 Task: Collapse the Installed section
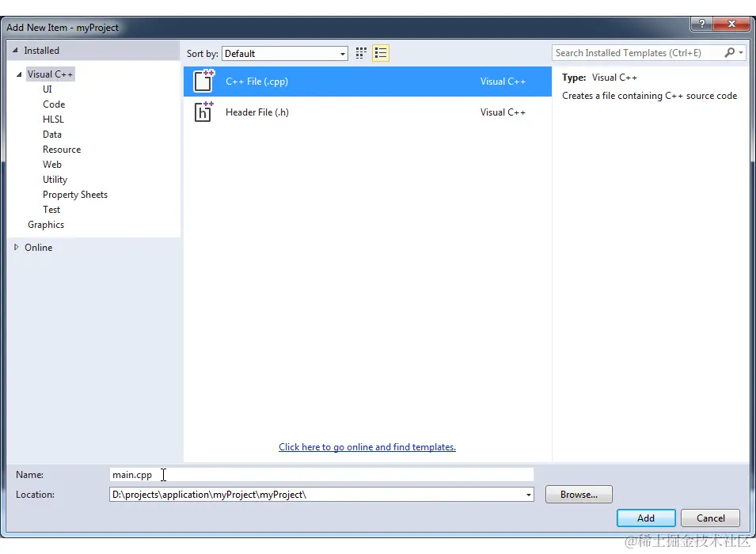pyautogui.click(x=15, y=50)
